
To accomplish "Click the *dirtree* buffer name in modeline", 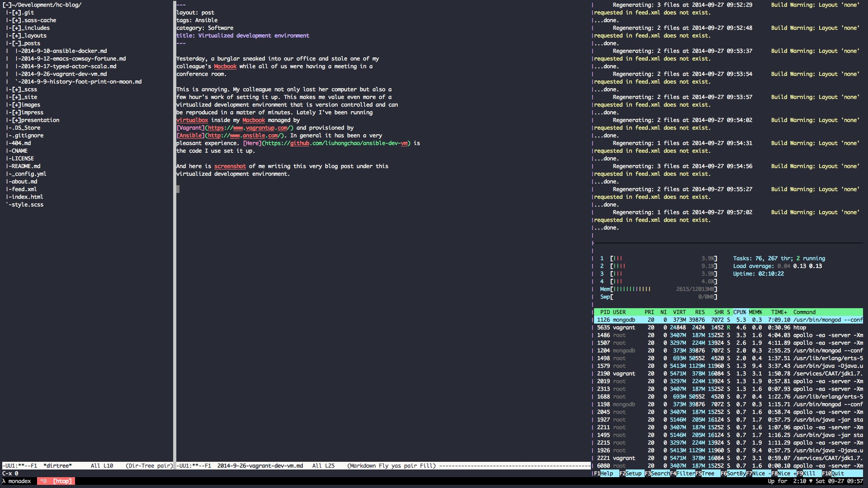I will tap(57, 466).
